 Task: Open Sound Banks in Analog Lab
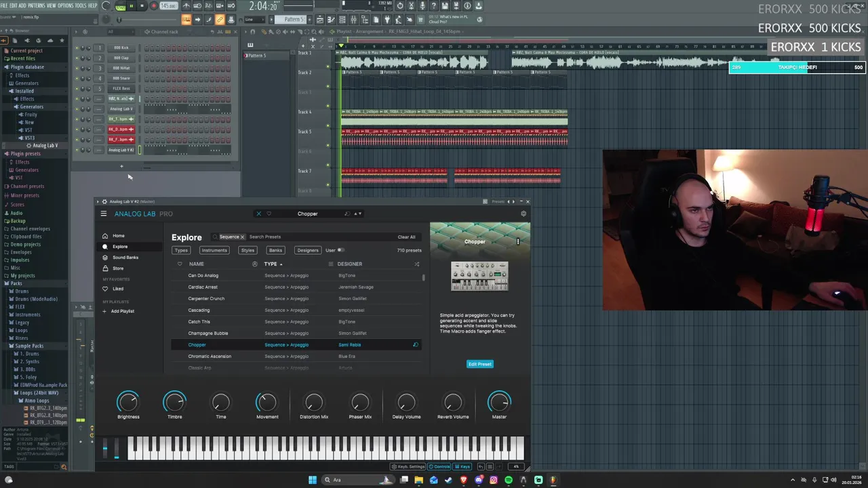(x=125, y=258)
